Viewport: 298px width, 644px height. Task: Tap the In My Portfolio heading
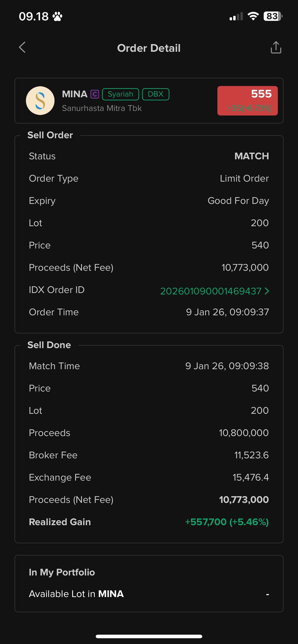(x=62, y=572)
